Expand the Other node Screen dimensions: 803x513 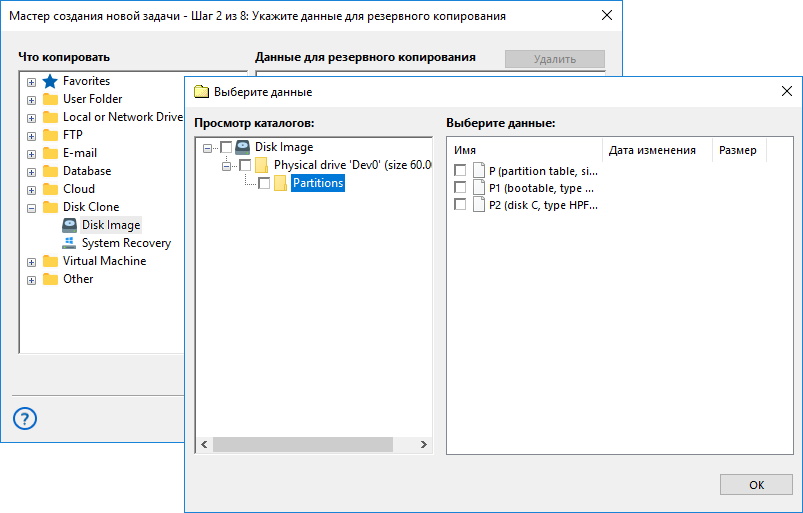[31, 280]
